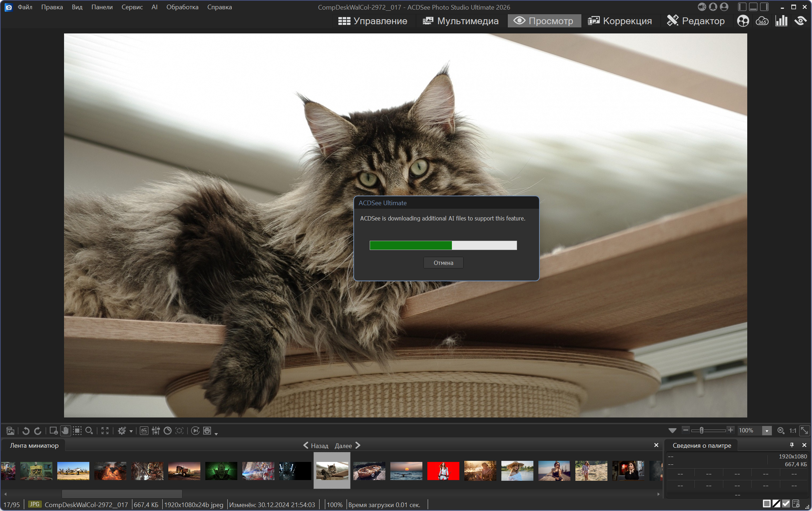
Task: Expand the external editor gear dropdown arrow
Action: click(131, 431)
